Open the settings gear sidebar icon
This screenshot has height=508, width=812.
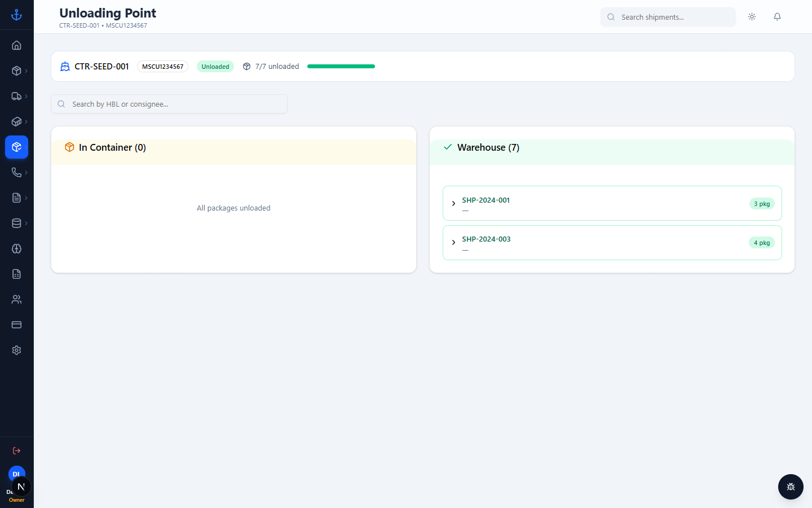pos(16,350)
